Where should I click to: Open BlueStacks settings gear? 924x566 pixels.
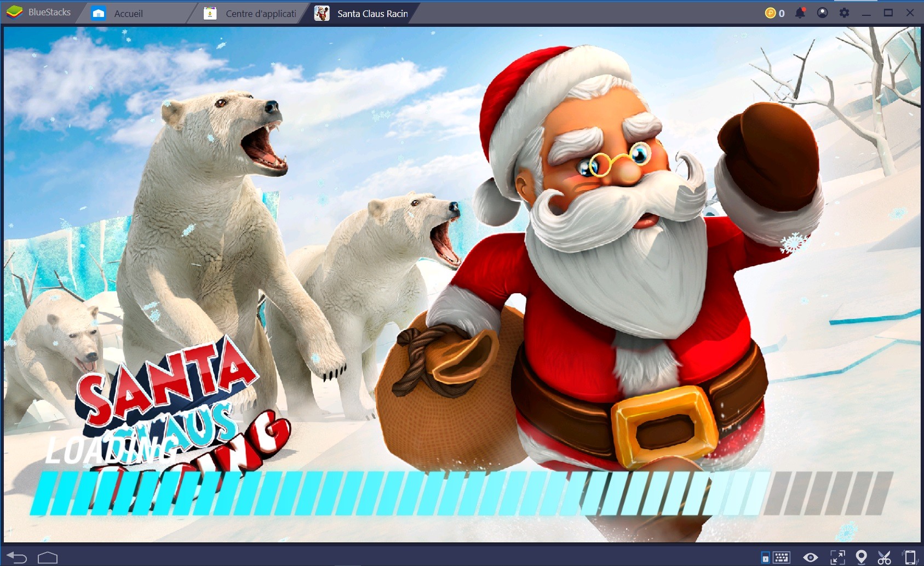844,13
